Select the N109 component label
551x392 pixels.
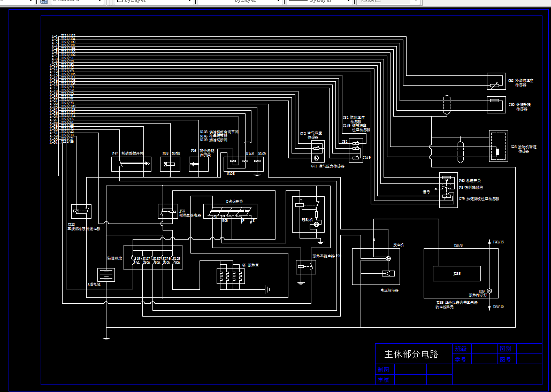point(262,154)
